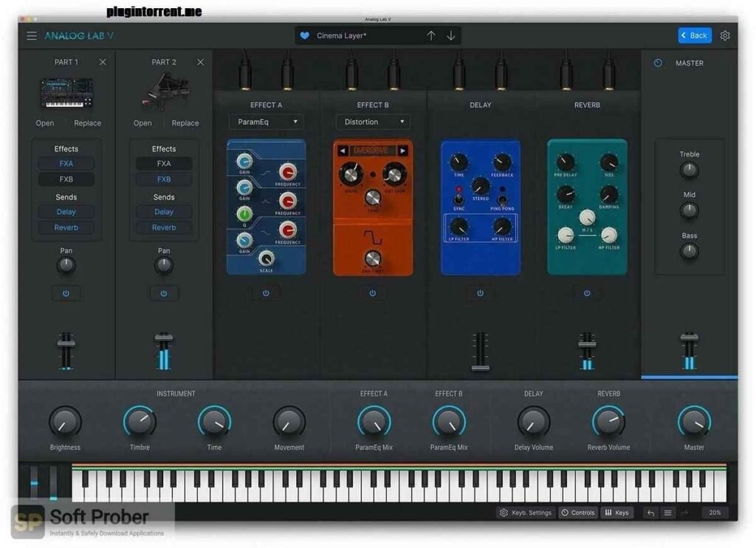Viewport: 756px width, 548px height.
Task: Toggle Controls panel in bottom bar
Action: pos(577,513)
